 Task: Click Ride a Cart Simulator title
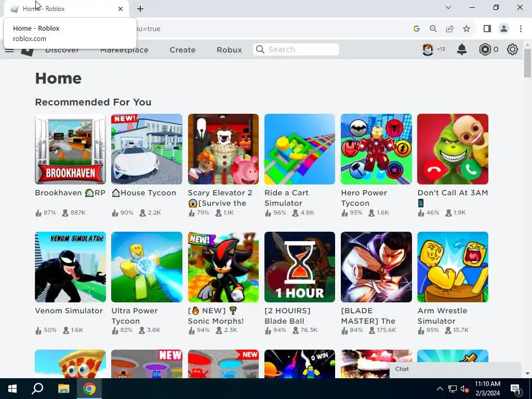tap(286, 198)
